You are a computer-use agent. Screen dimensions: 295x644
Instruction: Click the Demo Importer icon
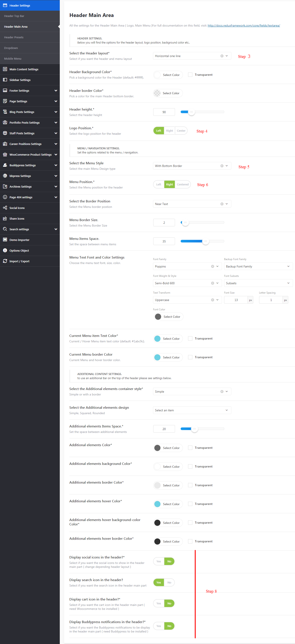[x=5, y=240]
